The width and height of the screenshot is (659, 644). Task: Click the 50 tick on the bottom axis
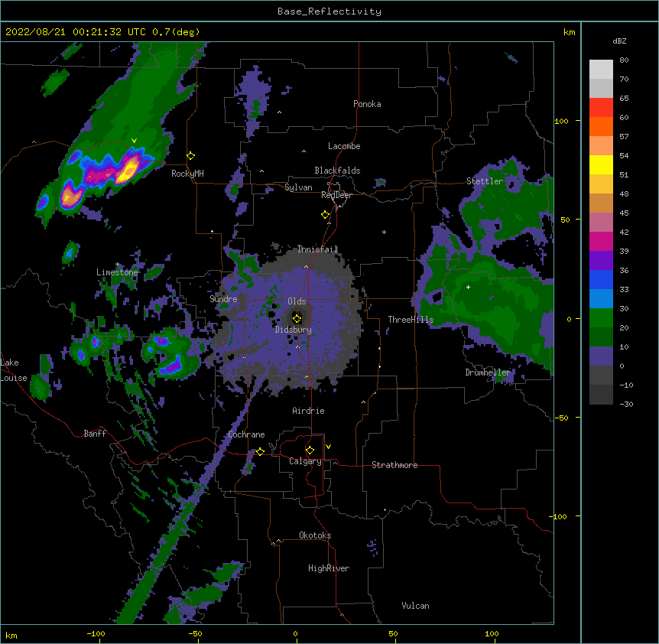coord(393,634)
